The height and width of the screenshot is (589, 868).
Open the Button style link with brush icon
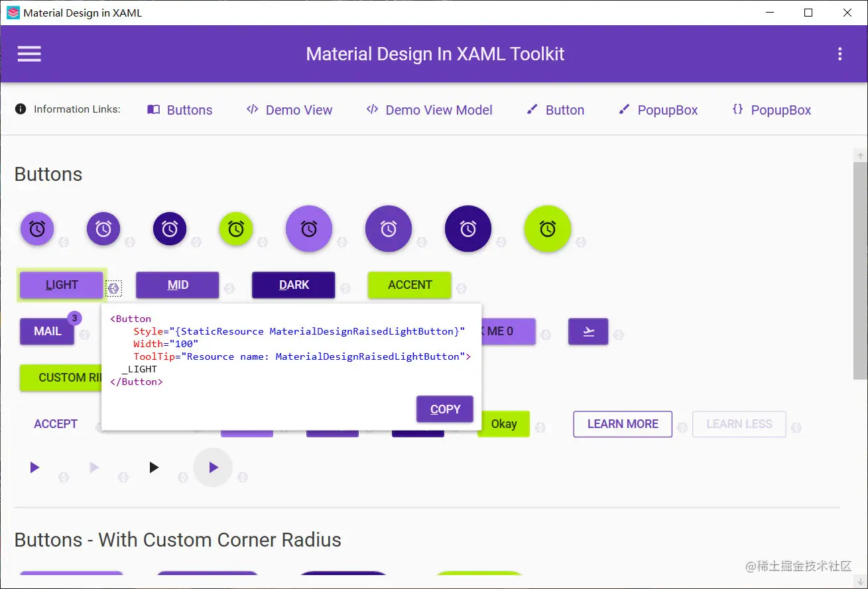[555, 110]
